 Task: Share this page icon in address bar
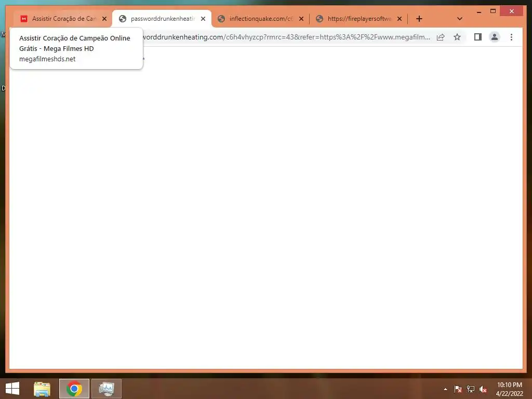441,37
